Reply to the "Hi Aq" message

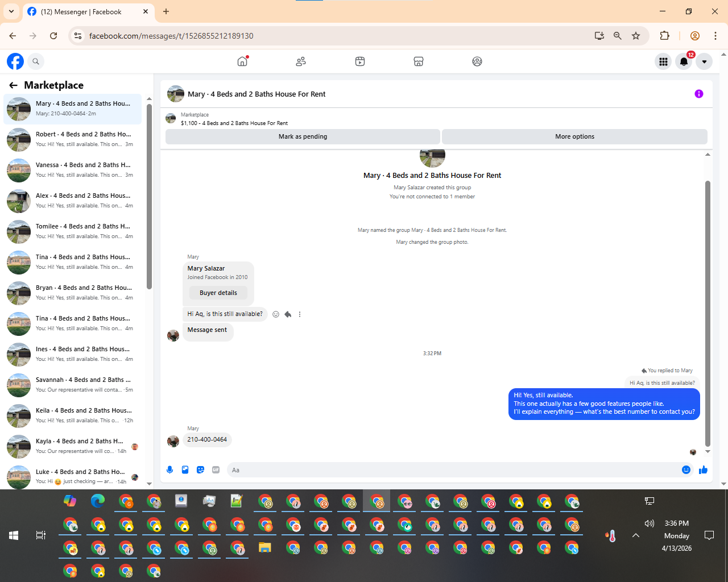[x=288, y=314]
